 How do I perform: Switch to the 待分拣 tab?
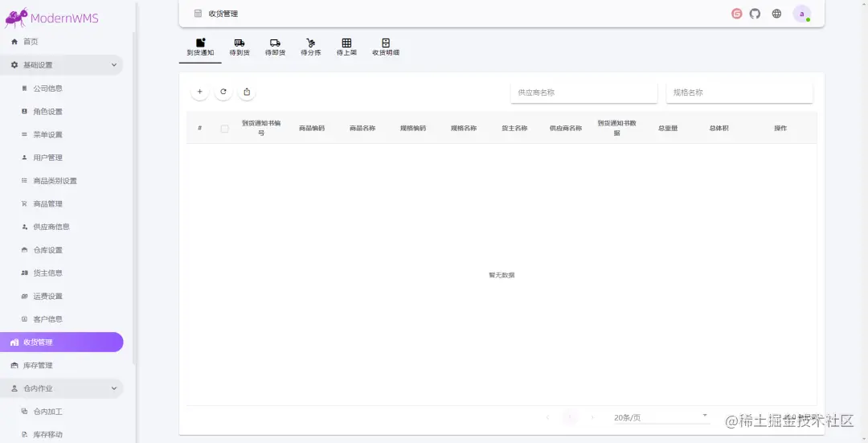pos(310,47)
